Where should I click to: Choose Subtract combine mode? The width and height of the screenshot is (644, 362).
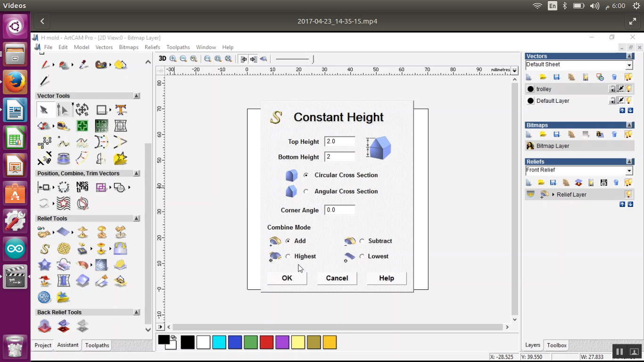pyautogui.click(x=362, y=241)
